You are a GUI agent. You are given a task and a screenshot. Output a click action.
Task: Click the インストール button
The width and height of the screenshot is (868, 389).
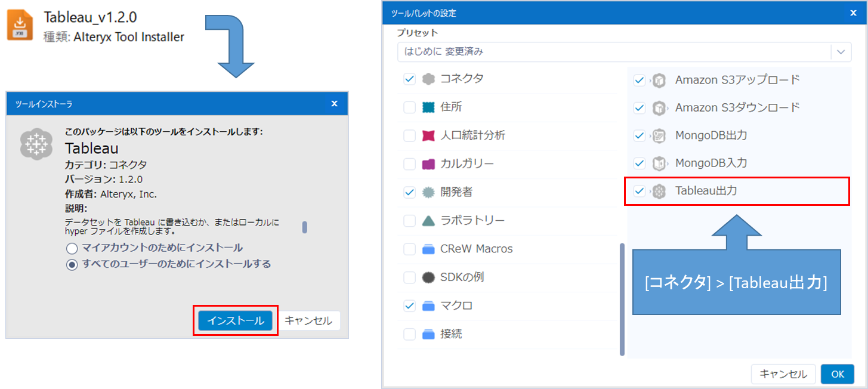[x=235, y=320]
